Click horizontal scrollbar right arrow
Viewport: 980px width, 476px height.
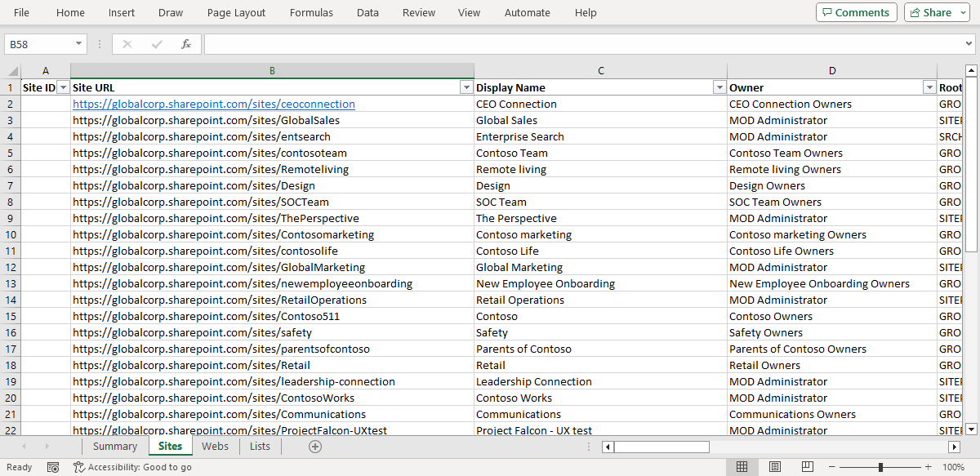(x=954, y=447)
